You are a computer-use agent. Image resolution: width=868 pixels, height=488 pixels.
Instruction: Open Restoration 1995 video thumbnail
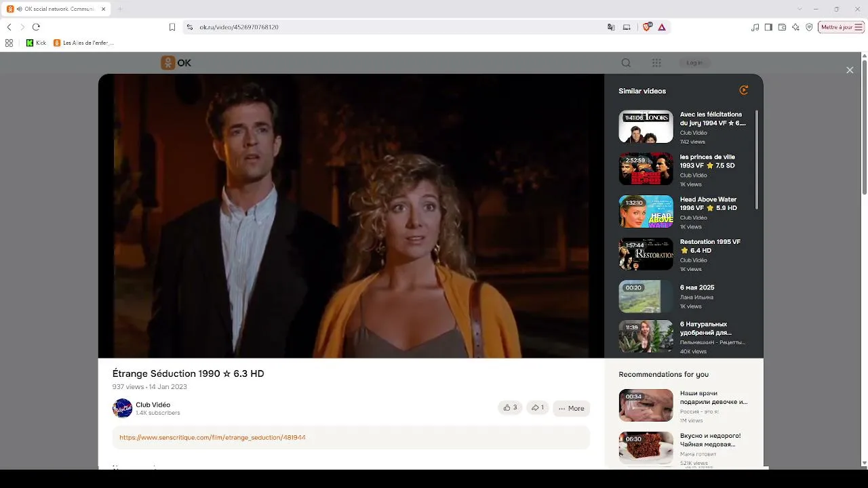(x=646, y=253)
